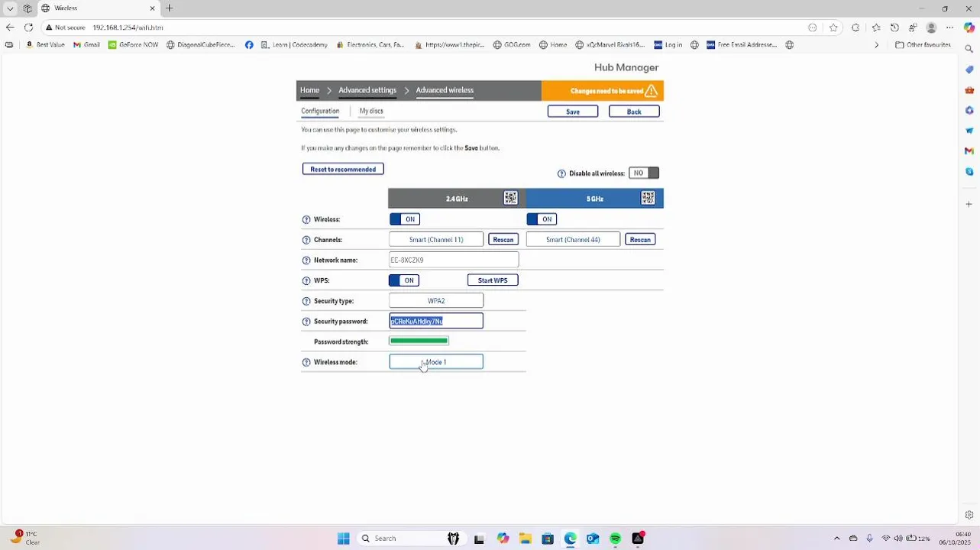Open Copilot from taskbar
Image resolution: width=980 pixels, height=550 pixels.
503,539
